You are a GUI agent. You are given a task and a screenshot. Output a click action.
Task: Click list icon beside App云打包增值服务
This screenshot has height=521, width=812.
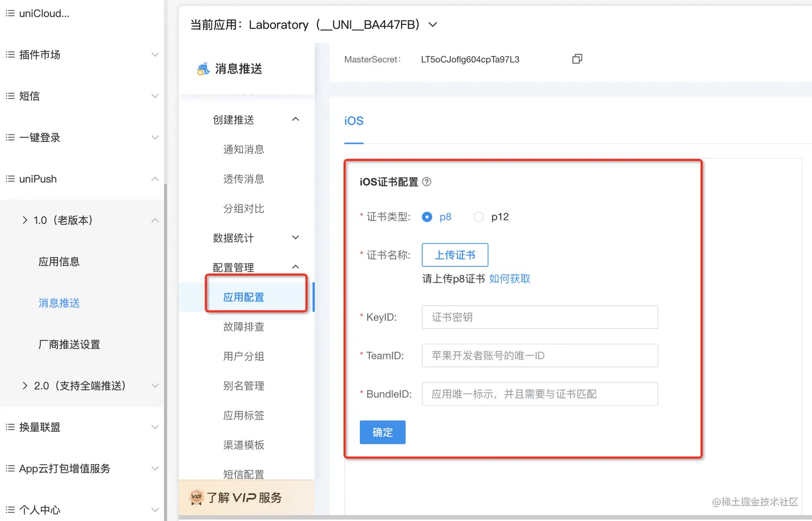pos(10,468)
